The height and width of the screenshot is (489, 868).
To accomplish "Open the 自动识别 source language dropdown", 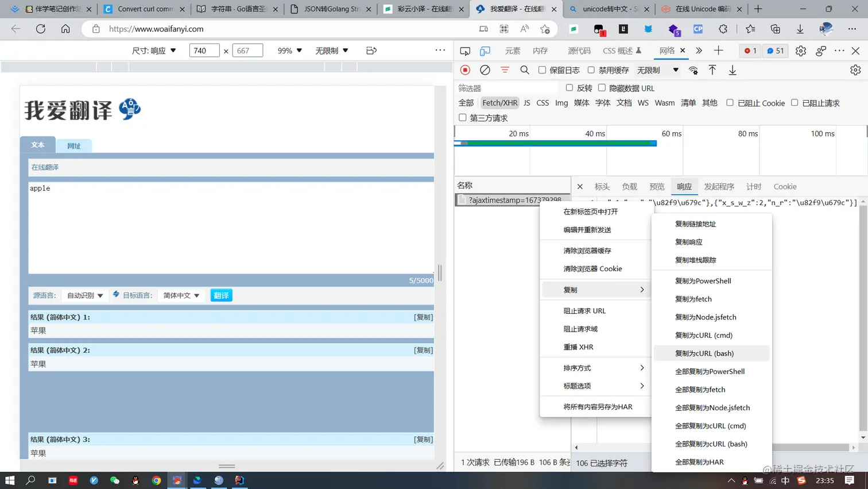I will [85, 295].
